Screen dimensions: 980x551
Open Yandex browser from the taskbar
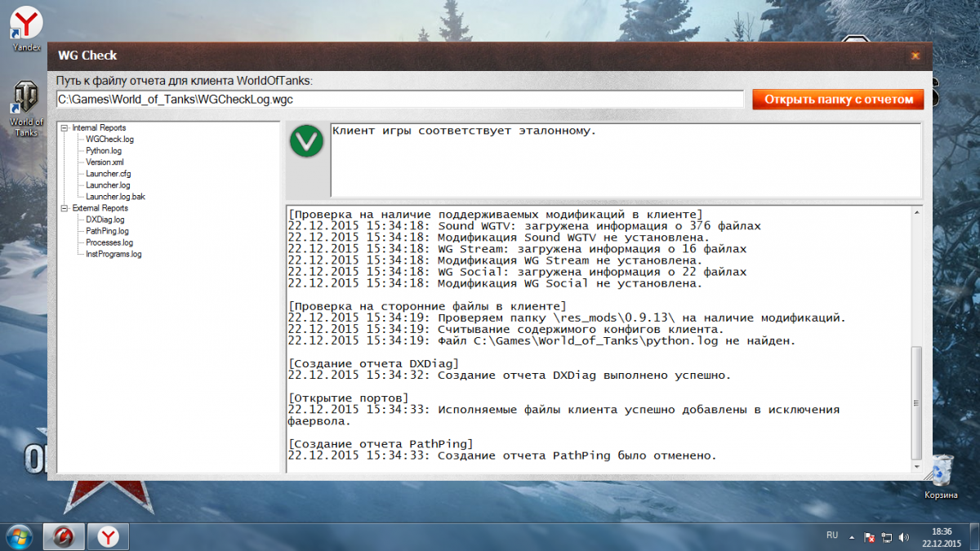tap(109, 536)
